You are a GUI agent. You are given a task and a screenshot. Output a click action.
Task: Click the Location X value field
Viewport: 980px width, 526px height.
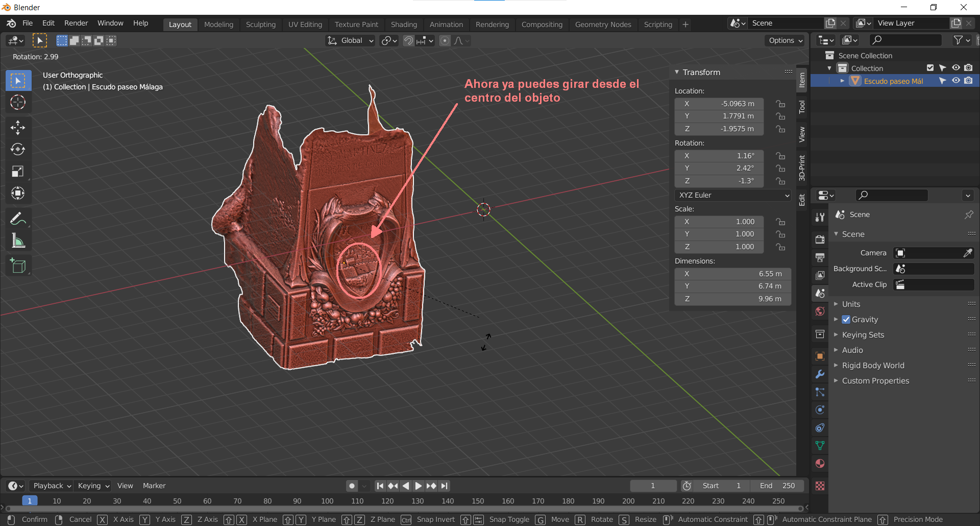pos(719,104)
